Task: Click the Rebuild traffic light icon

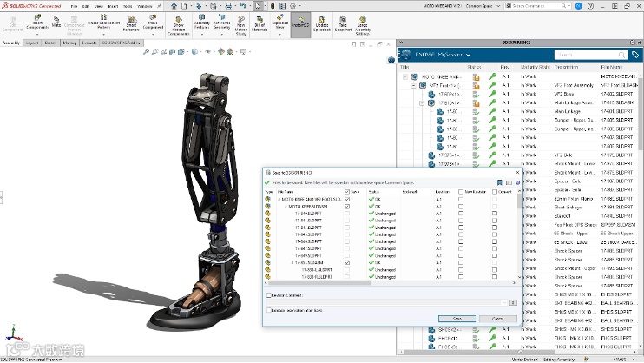Action: click(x=273, y=6)
